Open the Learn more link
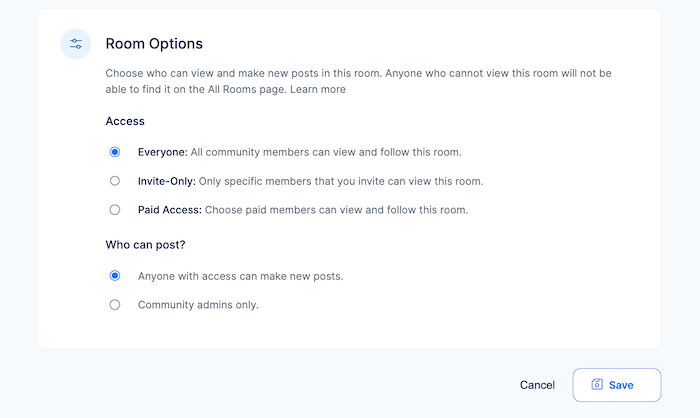The image size is (700, 418). 320,89
